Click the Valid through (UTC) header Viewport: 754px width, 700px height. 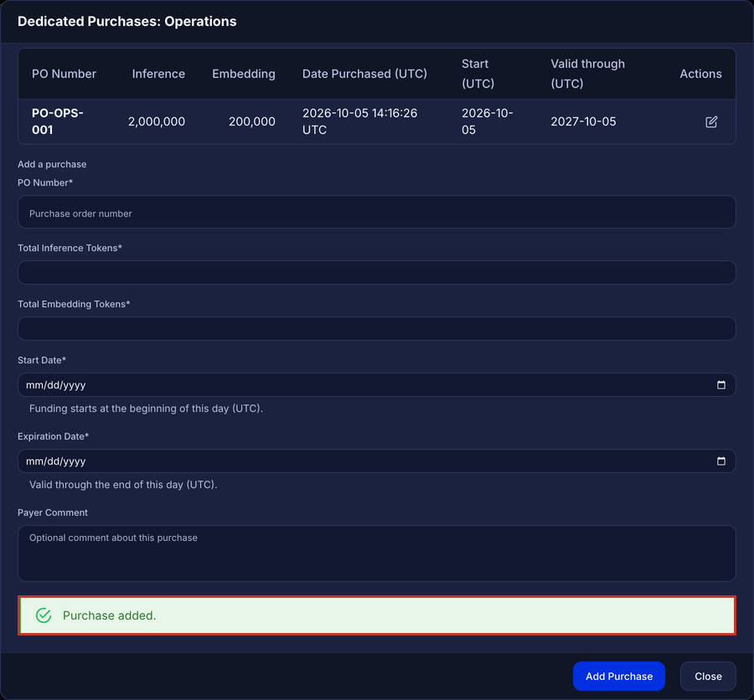587,74
